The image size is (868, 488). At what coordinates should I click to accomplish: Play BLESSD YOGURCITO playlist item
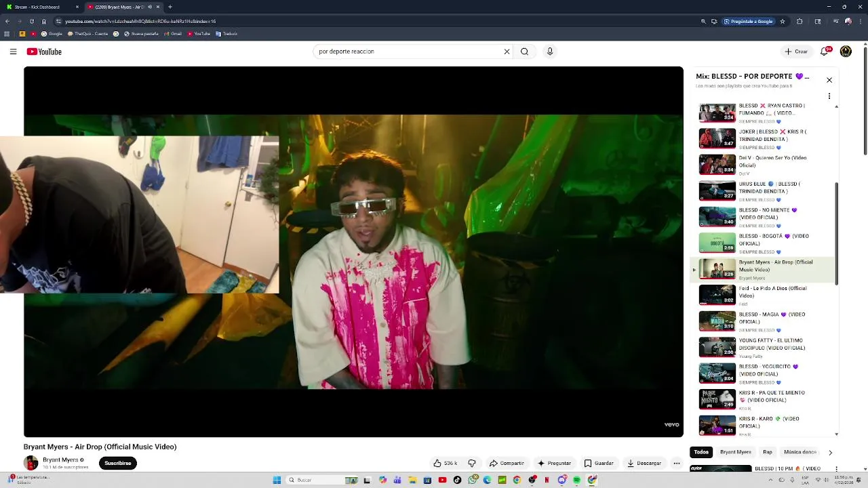click(762, 373)
